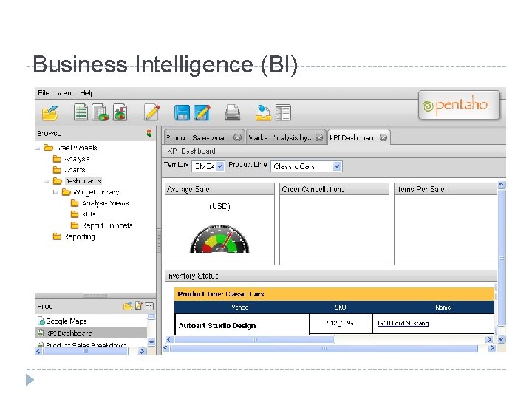Select the Dashboards folder
Image resolution: width=532 pixels, height=399 pixels.
click(x=83, y=181)
